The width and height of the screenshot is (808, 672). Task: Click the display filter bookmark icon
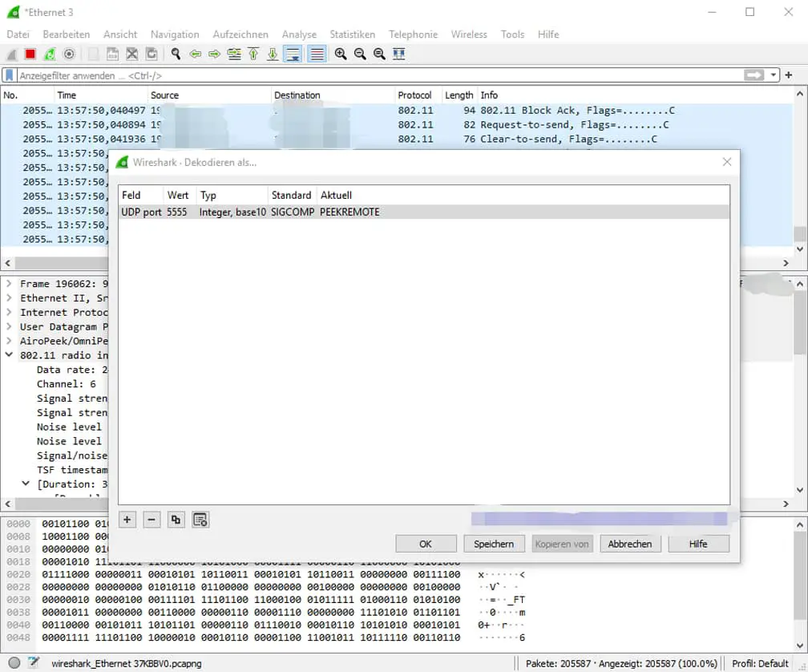click(x=10, y=75)
